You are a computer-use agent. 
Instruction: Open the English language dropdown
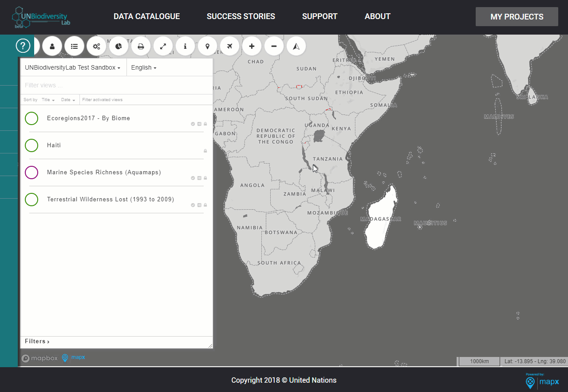point(144,68)
